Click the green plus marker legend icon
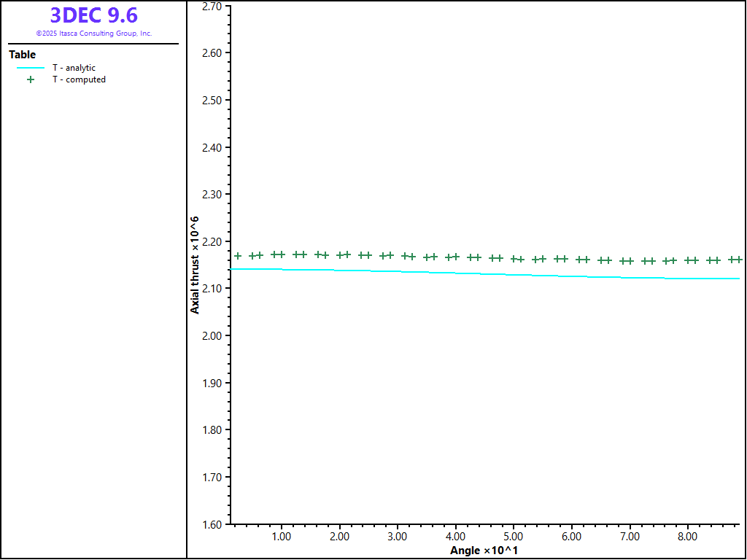This screenshot has width=747, height=560. click(31, 79)
